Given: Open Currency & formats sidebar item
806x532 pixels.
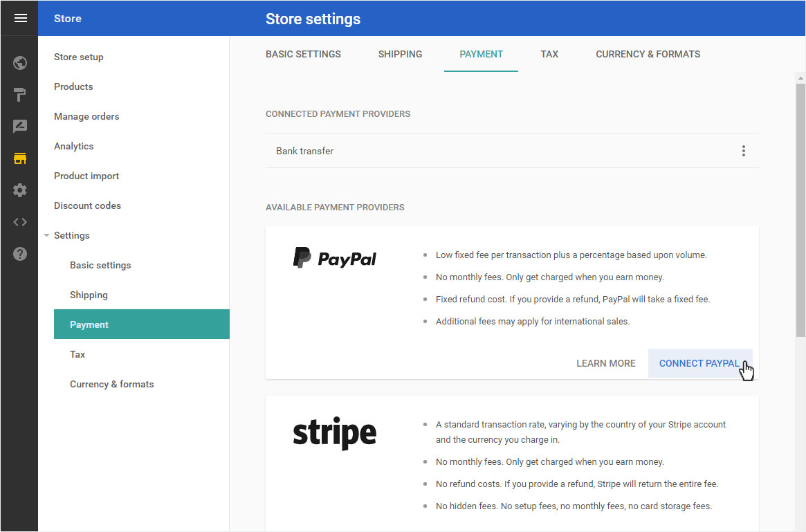Looking at the screenshot, I should 111,384.
